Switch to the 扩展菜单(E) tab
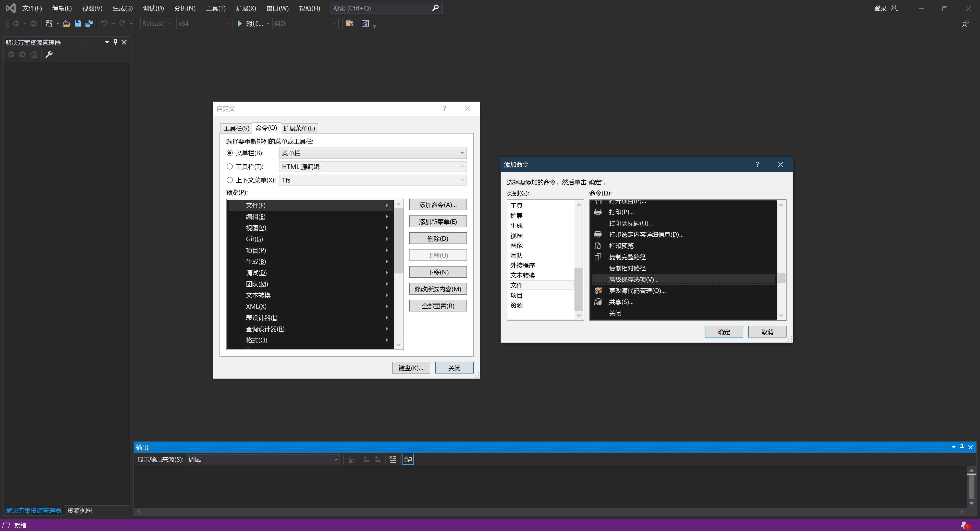Viewport: 980px width, 531px height. 299,128
